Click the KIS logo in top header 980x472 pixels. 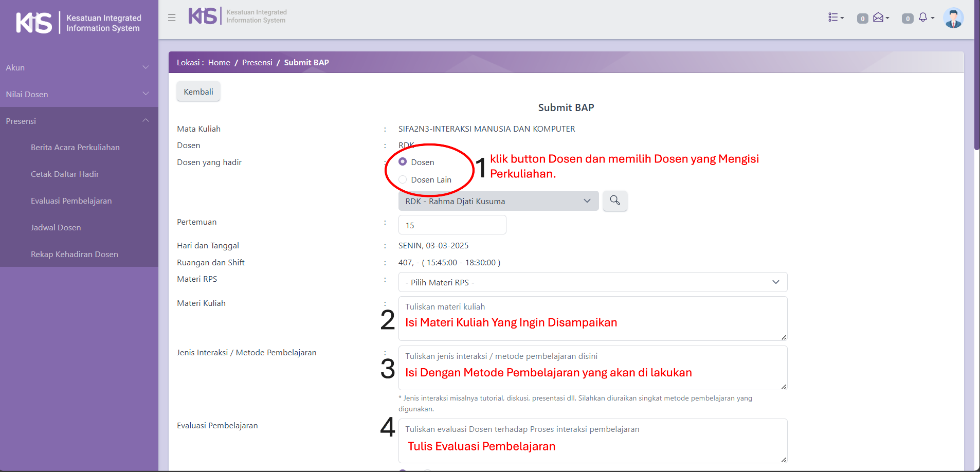[203, 16]
